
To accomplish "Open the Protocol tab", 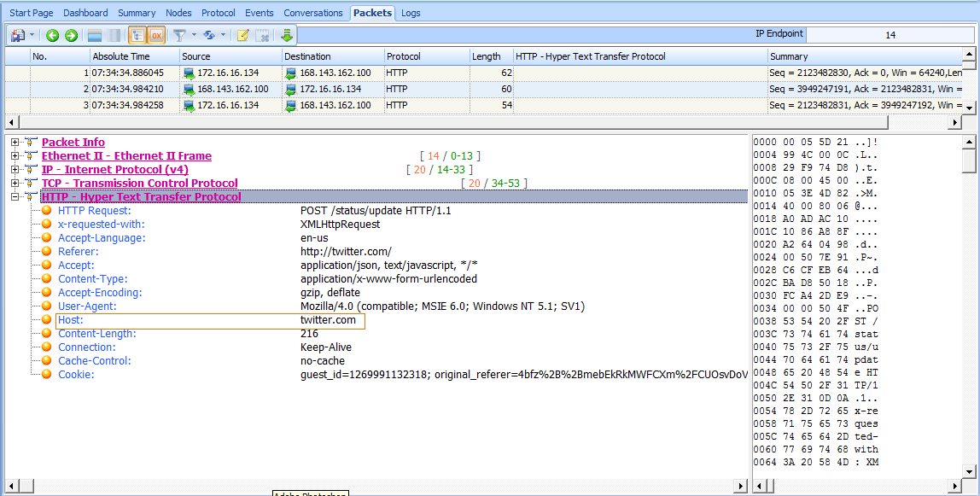I will click(x=219, y=13).
